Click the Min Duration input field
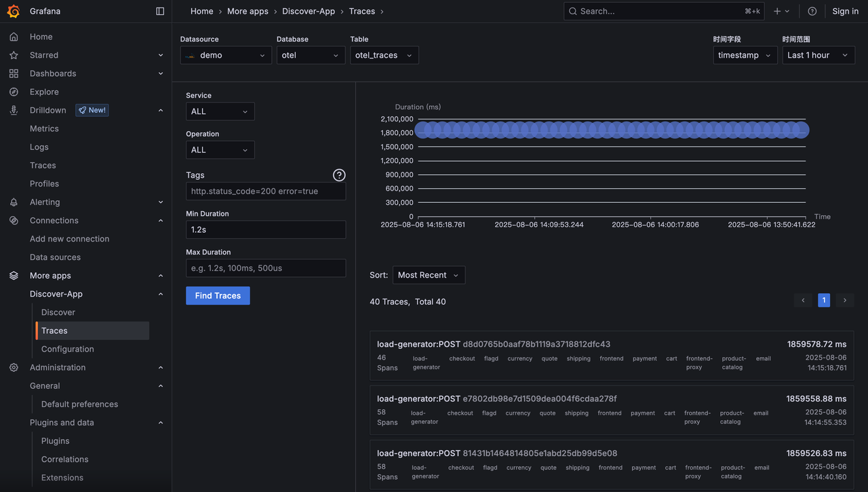Viewport: 868px width, 492px height. pos(266,229)
